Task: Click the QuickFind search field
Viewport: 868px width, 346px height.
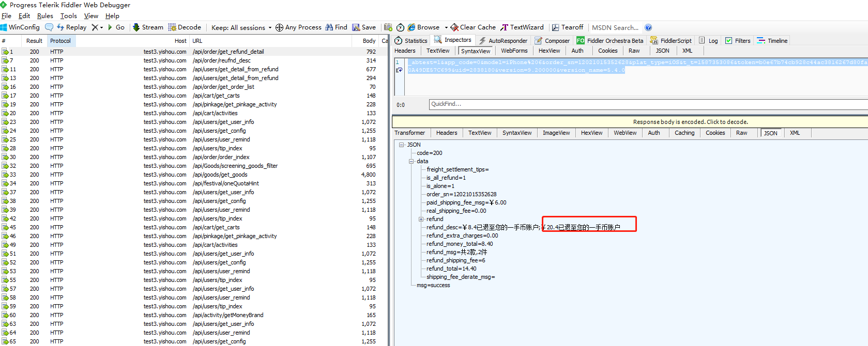Action: point(648,104)
